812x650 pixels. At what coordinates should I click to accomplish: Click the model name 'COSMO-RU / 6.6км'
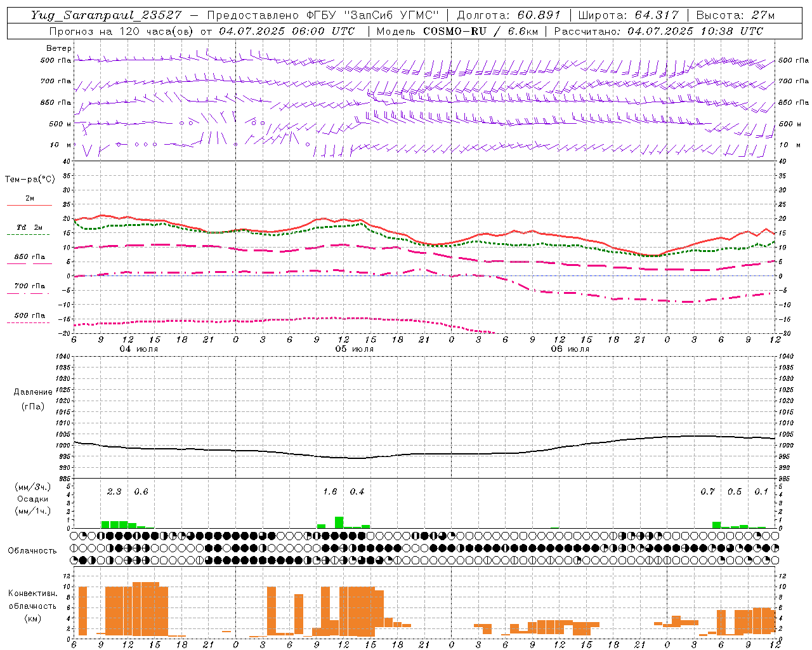[480, 31]
